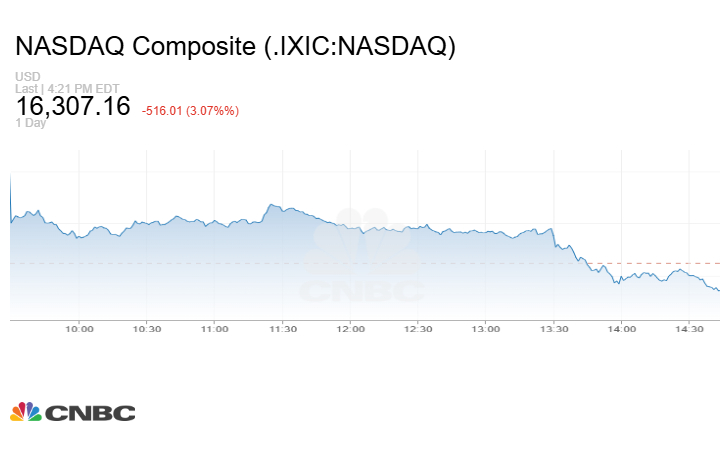720x450 pixels.
Task: Click the 13:00 time axis label
Action: pyautogui.click(x=486, y=329)
